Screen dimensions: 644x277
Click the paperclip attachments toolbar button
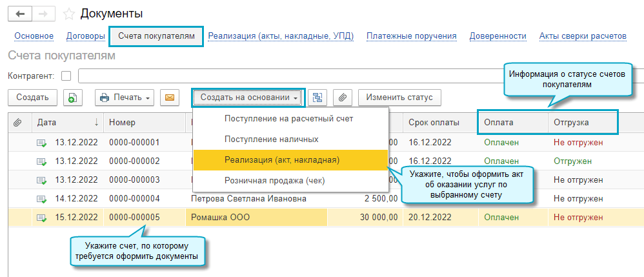point(343,97)
